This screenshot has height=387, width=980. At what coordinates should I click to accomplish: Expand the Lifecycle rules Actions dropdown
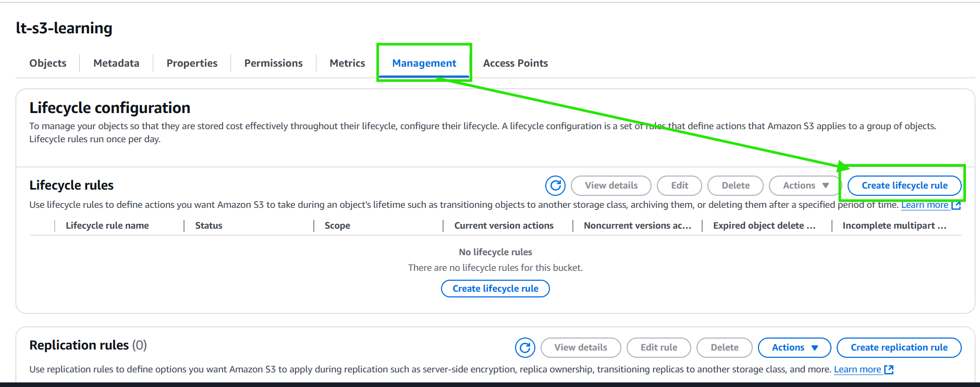coord(805,185)
